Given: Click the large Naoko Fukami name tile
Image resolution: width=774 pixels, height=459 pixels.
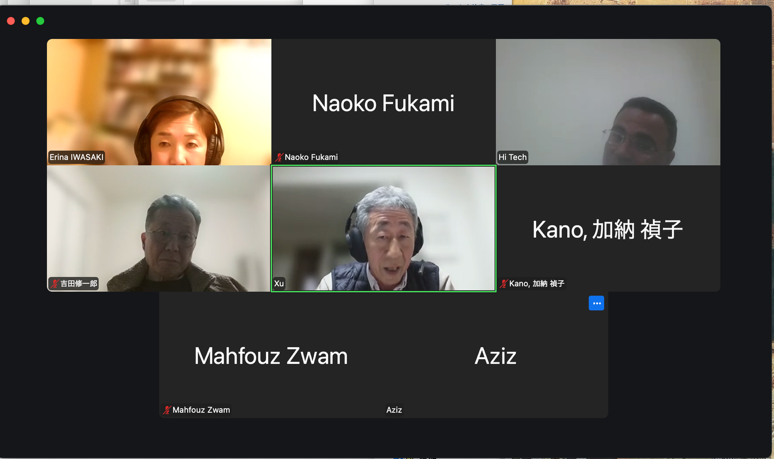Looking at the screenshot, I should coord(384,102).
